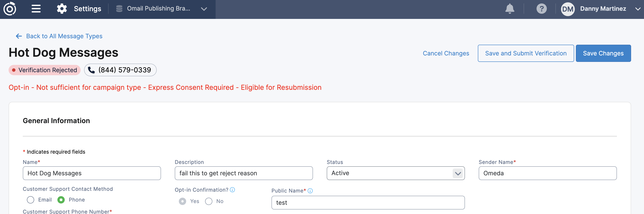Screen dimensions: 644x214
Task: Expand the Omail Publishing brand dropdown
Action: 204,9
